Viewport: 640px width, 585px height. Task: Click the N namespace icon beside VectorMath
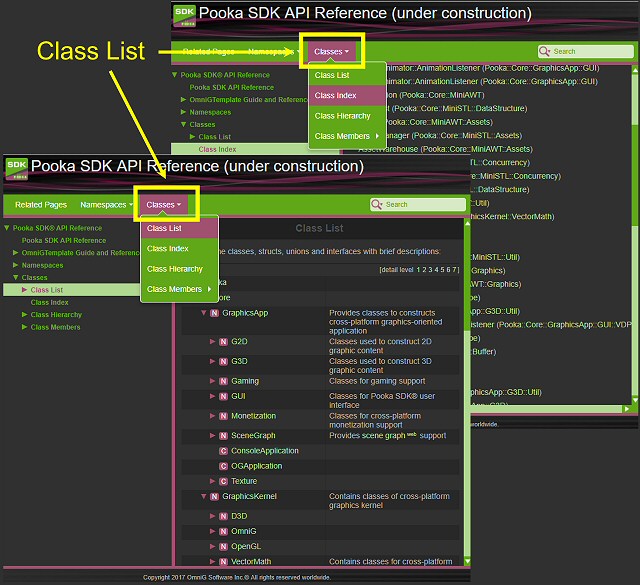[223, 562]
